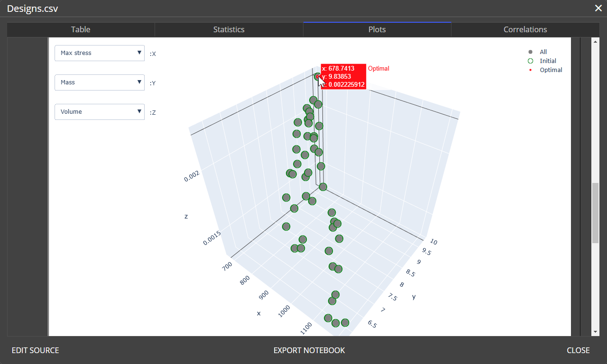Select the highlighted optimal data point
607x364 pixels.
point(317,76)
